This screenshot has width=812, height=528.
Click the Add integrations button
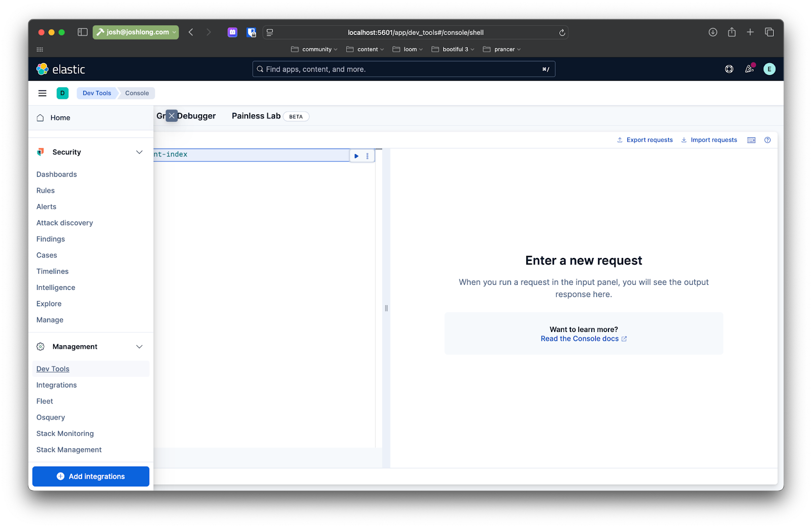91,476
